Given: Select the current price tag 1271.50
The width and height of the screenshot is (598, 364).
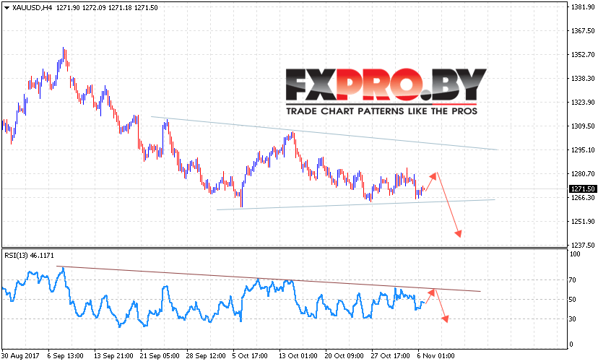Looking at the screenshot, I should (x=582, y=189).
